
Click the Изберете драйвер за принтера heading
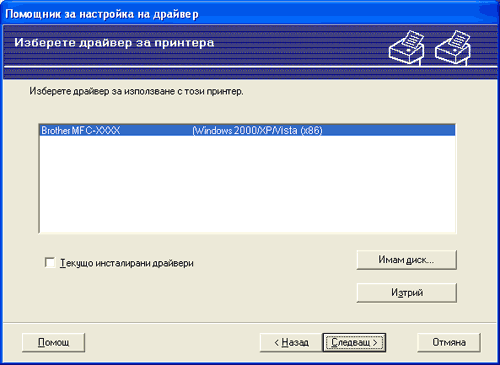coord(114,43)
